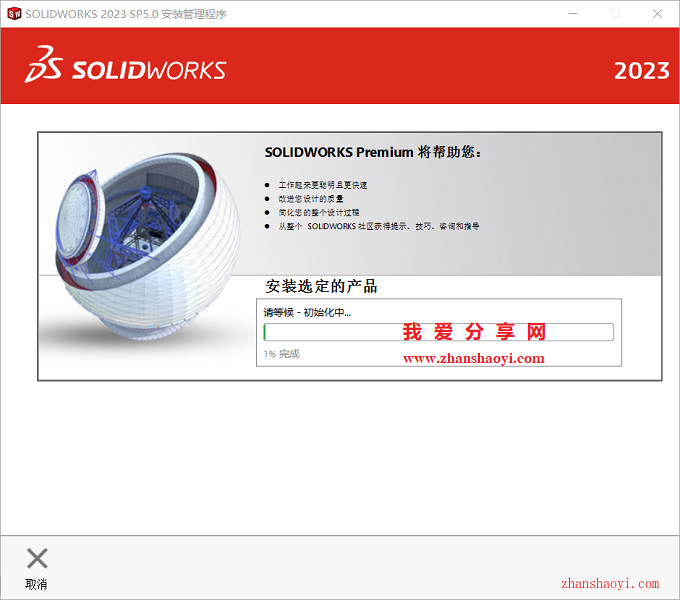The width and height of the screenshot is (680, 600).
Task: Click the first bullet about working smarter
Action: click(x=323, y=185)
